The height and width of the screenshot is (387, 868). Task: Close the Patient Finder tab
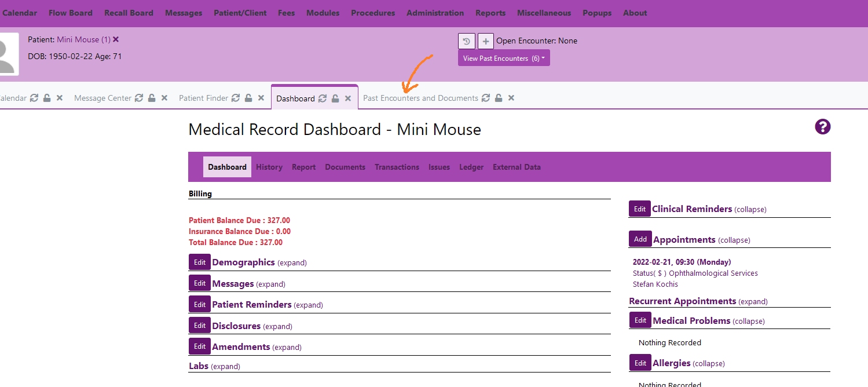click(261, 98)
